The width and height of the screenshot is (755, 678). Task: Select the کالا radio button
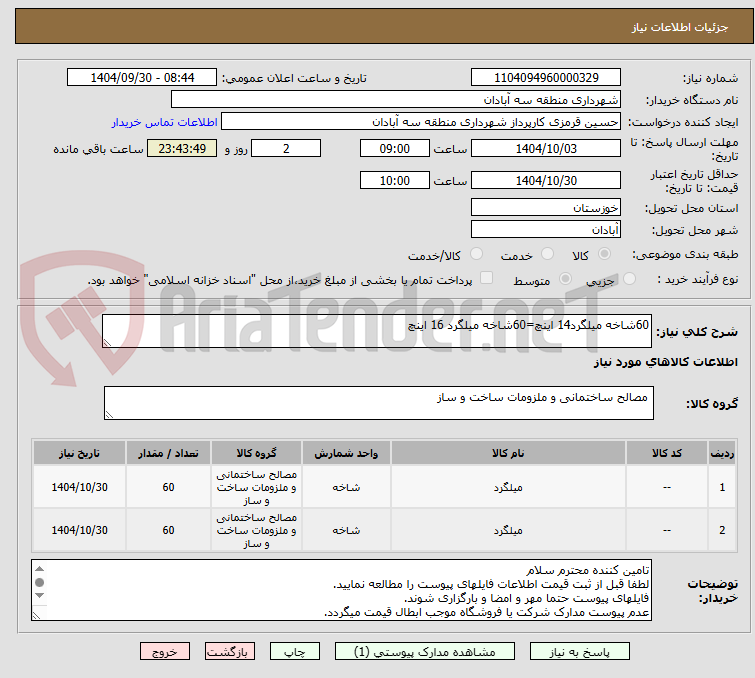[x=604, y=253]
